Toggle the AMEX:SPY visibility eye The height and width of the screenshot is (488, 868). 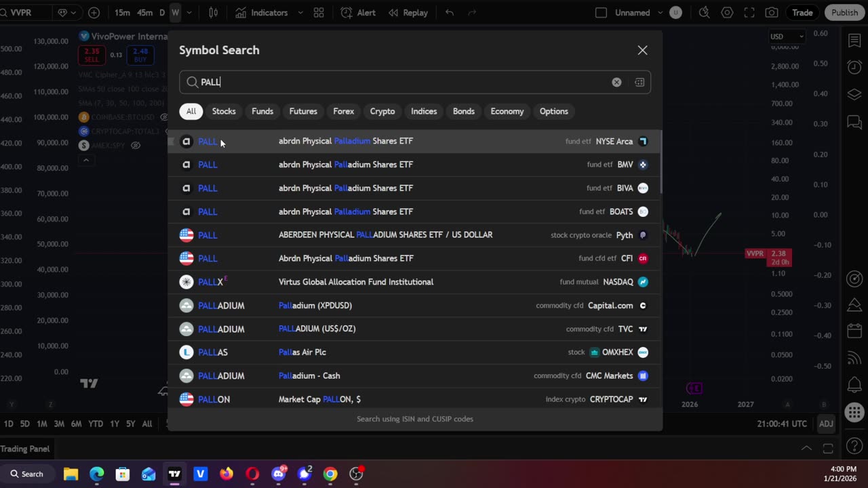(x=136, y=146)
